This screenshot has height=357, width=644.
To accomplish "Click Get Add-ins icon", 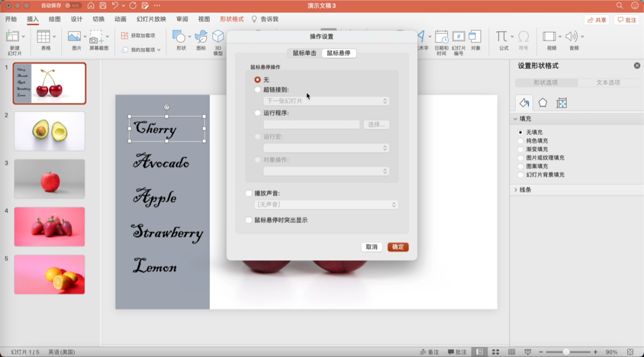I will 125,36.
